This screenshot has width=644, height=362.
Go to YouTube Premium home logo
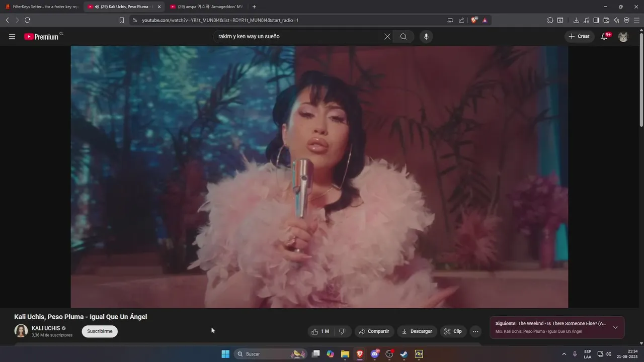(x=41, y=36)
